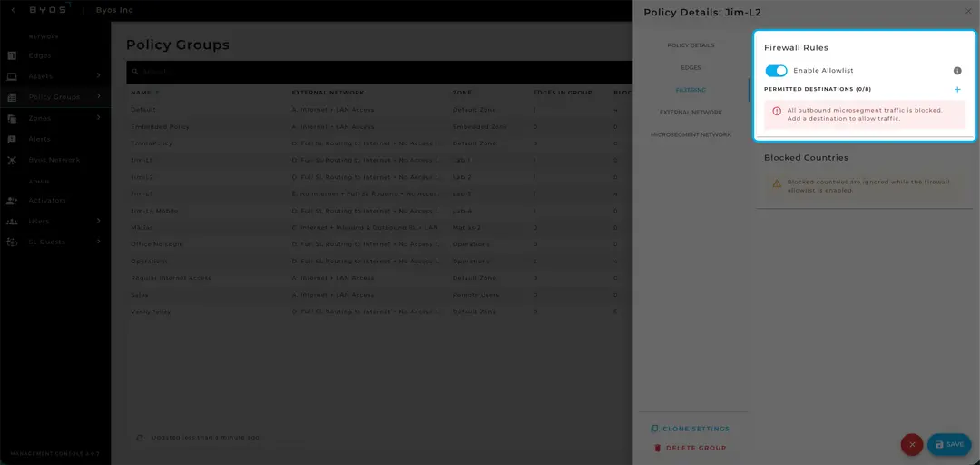Expand the Users submenu chevron
Viewport: 980px width, 465px height.
99,221
